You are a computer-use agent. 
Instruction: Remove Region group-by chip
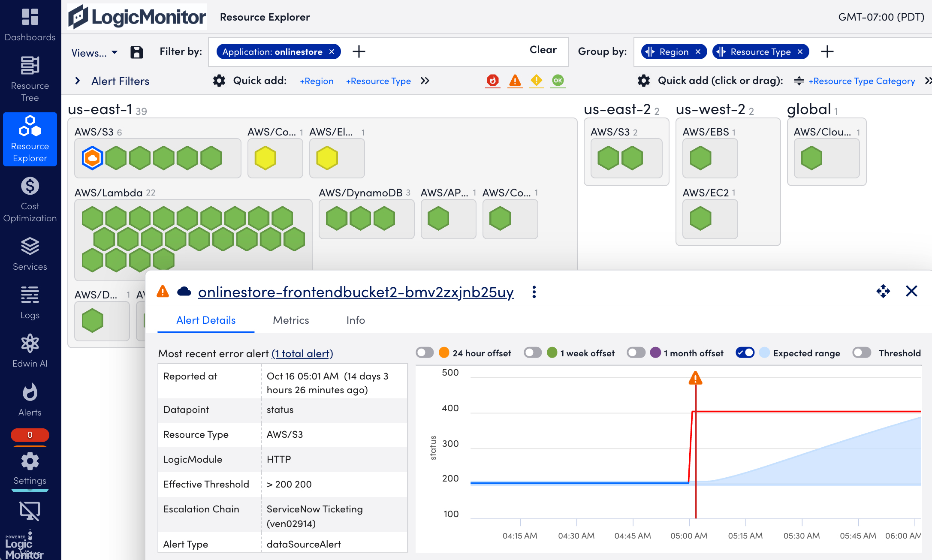(x=698, y=52)
